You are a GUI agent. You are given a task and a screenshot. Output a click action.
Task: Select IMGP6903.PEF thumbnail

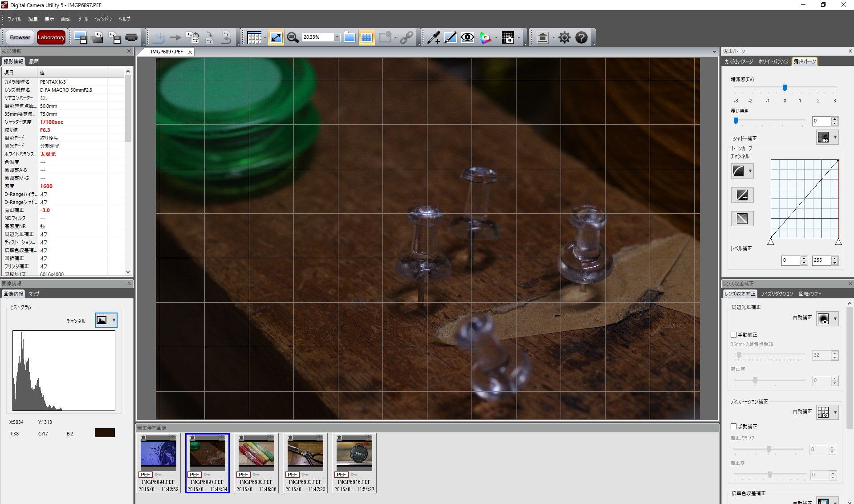click(x=305, y=463)
